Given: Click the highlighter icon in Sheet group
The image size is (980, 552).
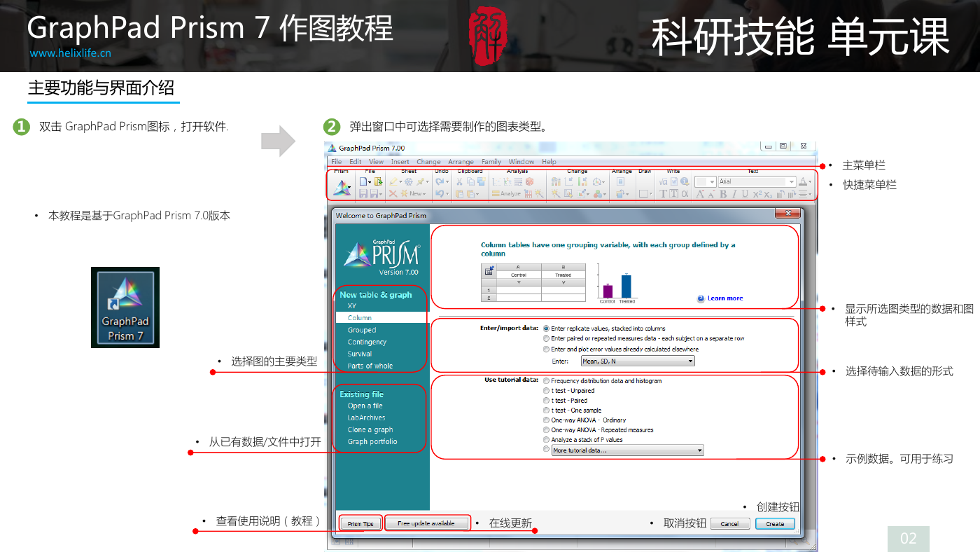Looking at the screenshot, I should [393, 181].
